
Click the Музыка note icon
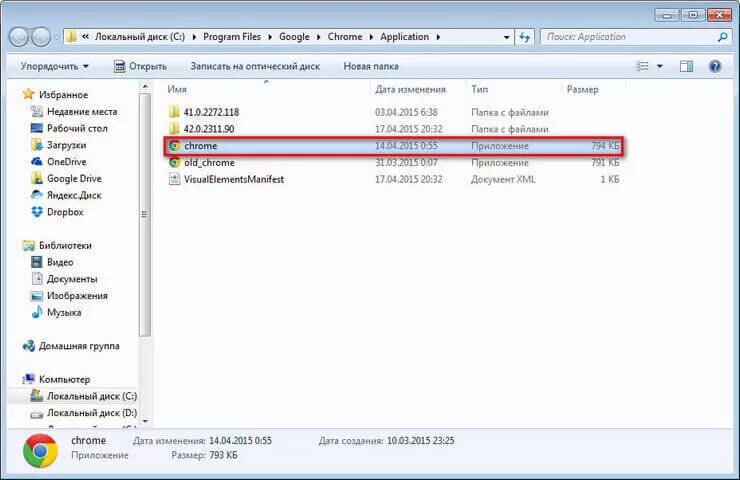37,312
